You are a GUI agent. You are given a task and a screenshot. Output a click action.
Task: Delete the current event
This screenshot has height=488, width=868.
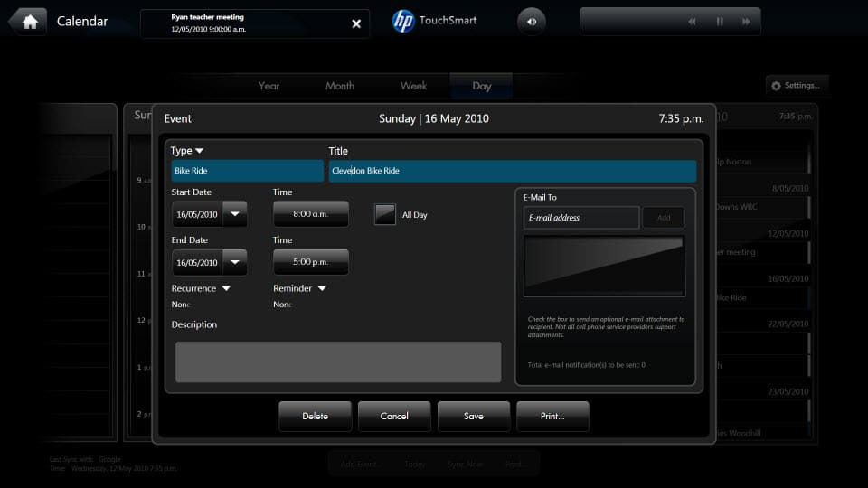(315, 416)
